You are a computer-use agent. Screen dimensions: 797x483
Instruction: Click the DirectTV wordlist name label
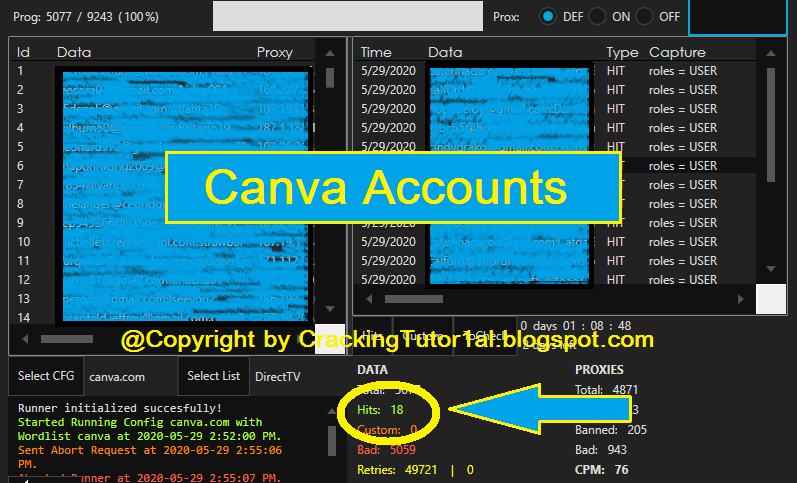pos(278,377)
